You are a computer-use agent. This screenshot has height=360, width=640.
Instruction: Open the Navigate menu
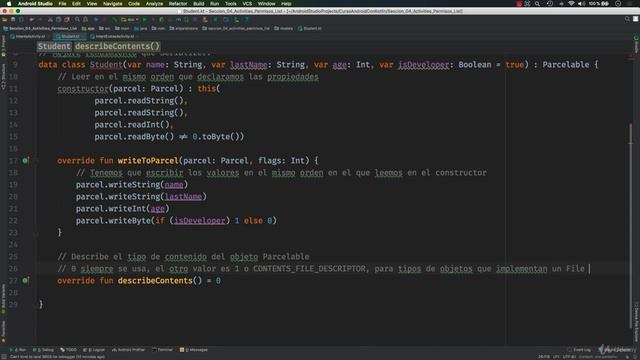(112, 3)
